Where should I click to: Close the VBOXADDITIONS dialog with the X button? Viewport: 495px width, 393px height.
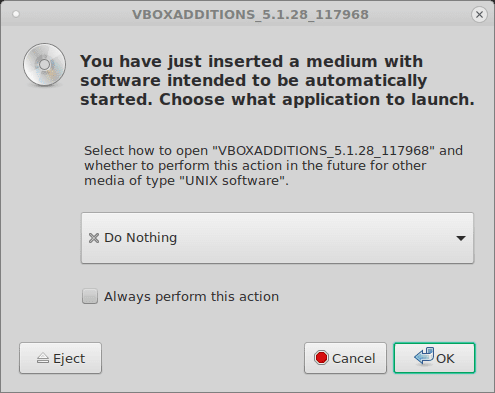(479, 15)
